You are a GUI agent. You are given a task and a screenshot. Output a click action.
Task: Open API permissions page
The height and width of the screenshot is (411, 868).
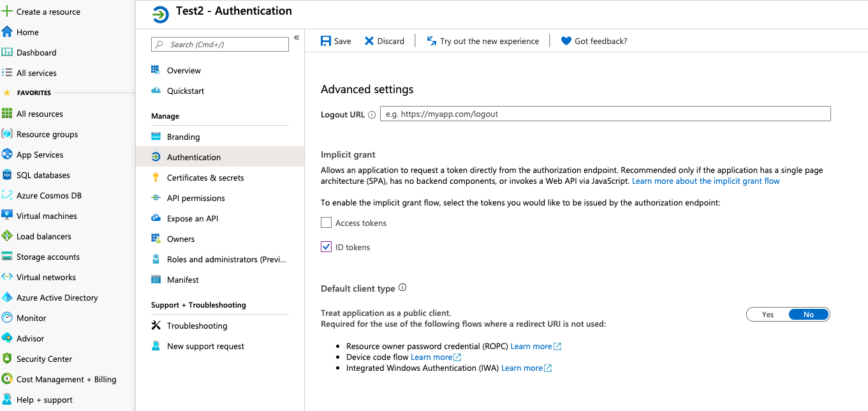tap(220, 198)
